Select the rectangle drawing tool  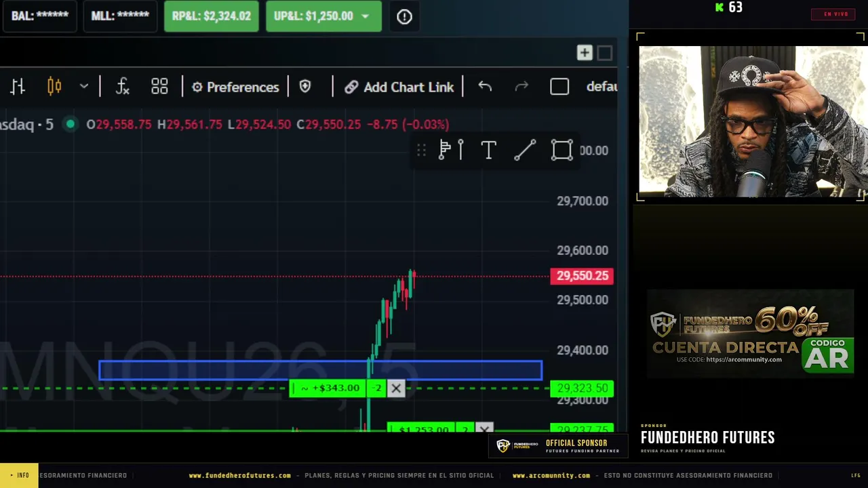[x=561, y=150]
